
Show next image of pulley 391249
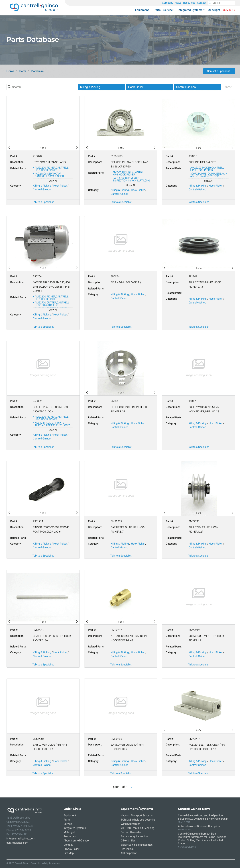[x=232, y=268]
